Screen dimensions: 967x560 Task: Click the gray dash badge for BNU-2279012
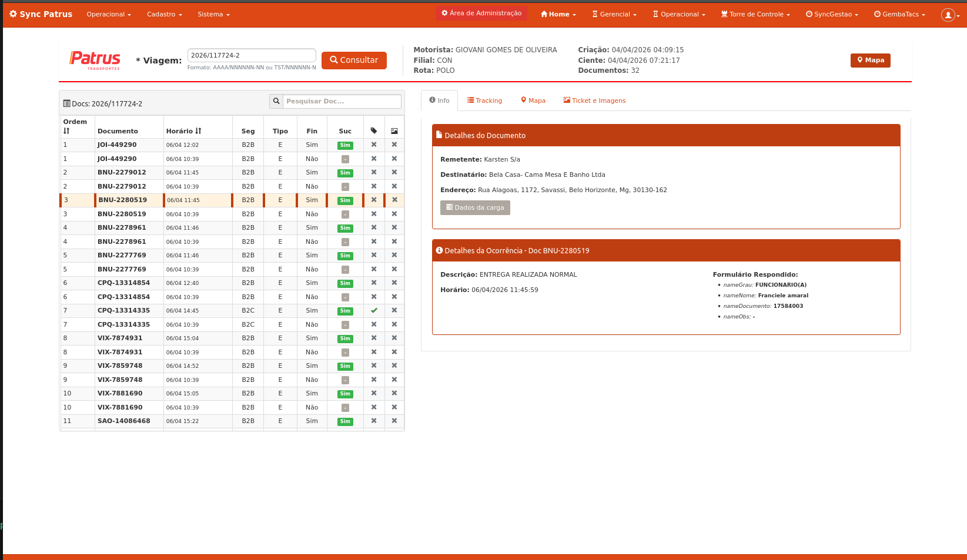(x=345, y=187)
